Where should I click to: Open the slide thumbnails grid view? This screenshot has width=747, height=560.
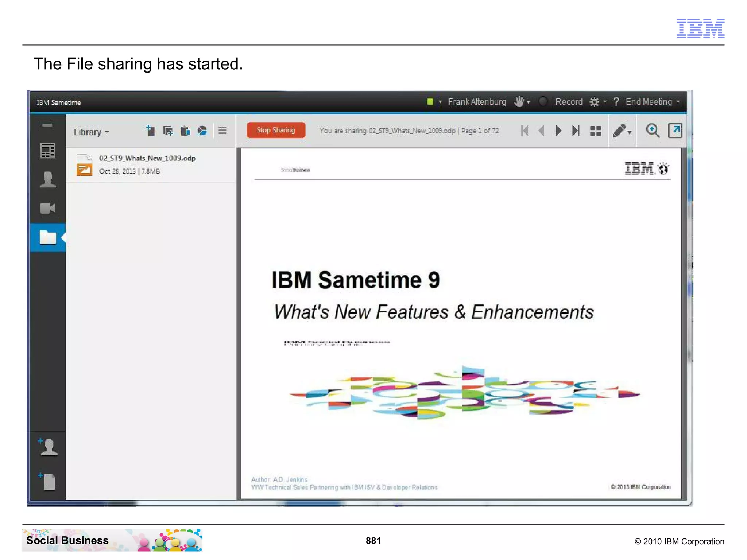point(596,131)
